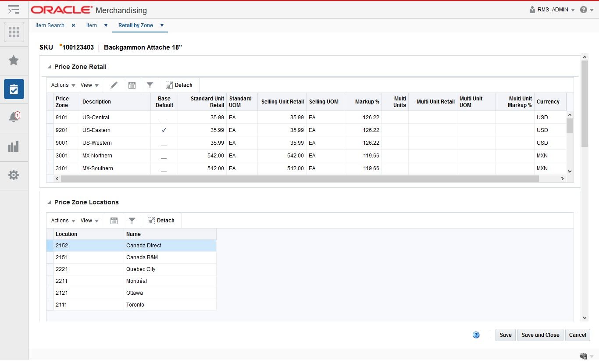Open the application grid navigator icon
The width and height of the screenshot is (599, 364).
coord(14,32)
